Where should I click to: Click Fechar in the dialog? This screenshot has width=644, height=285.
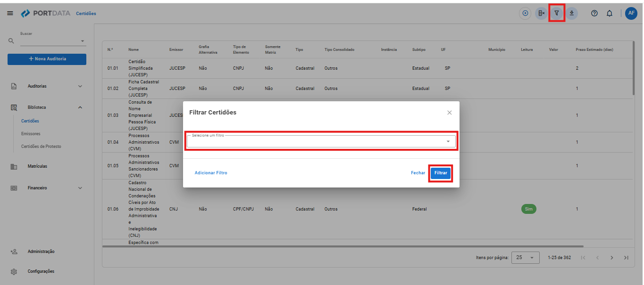click(418, 173)
